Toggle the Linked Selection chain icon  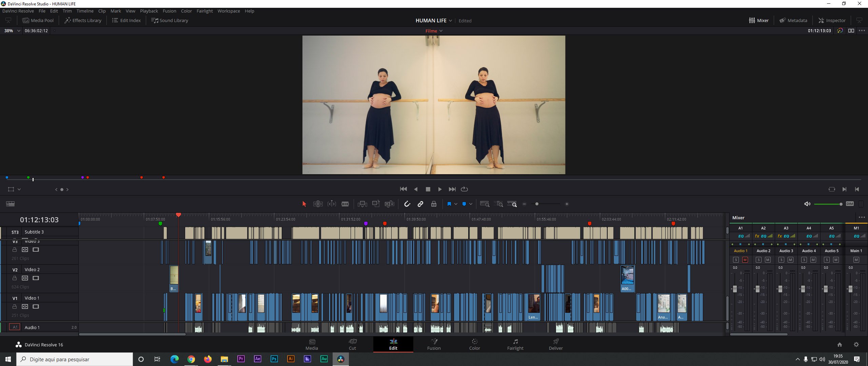[x=420, y=204]
